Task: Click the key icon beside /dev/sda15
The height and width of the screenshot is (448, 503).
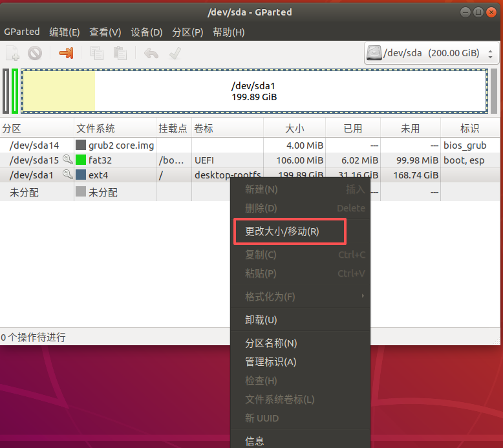Action: (x=67, y=160)
